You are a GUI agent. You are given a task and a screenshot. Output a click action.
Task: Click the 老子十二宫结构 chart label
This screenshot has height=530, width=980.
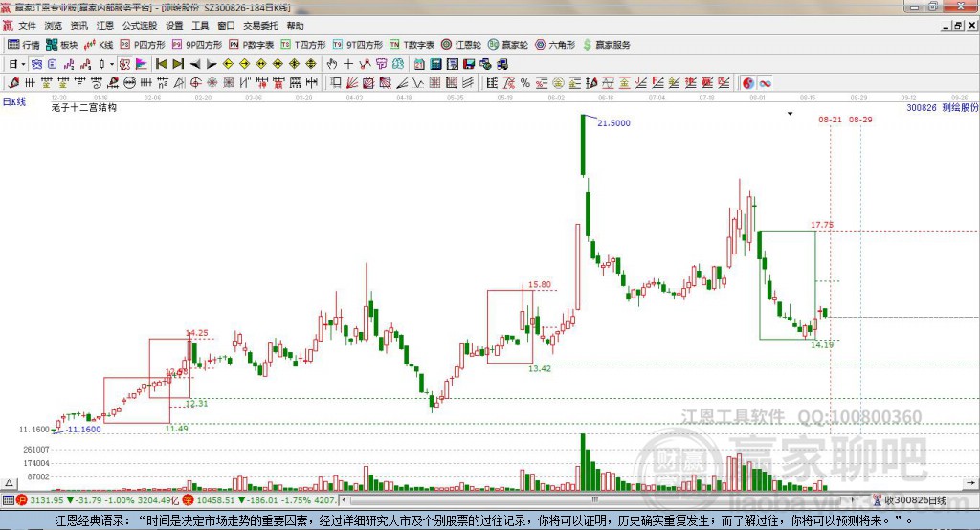click(x=84, y=107)
